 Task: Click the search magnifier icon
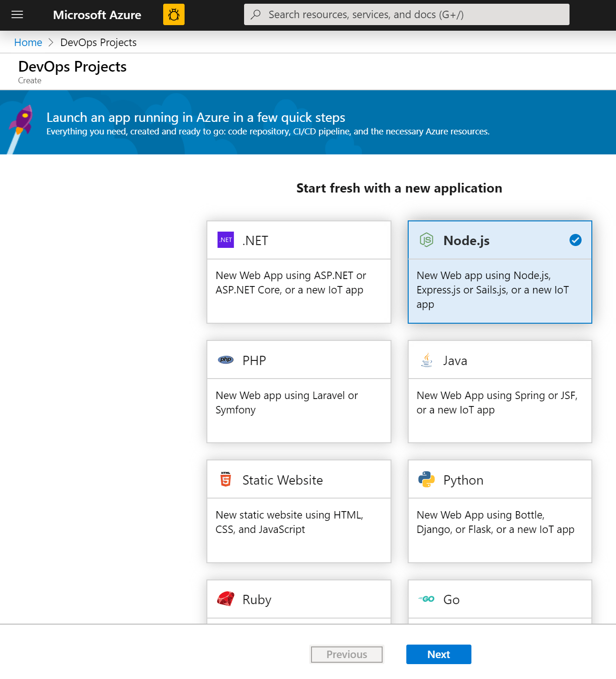click(255, 14)
